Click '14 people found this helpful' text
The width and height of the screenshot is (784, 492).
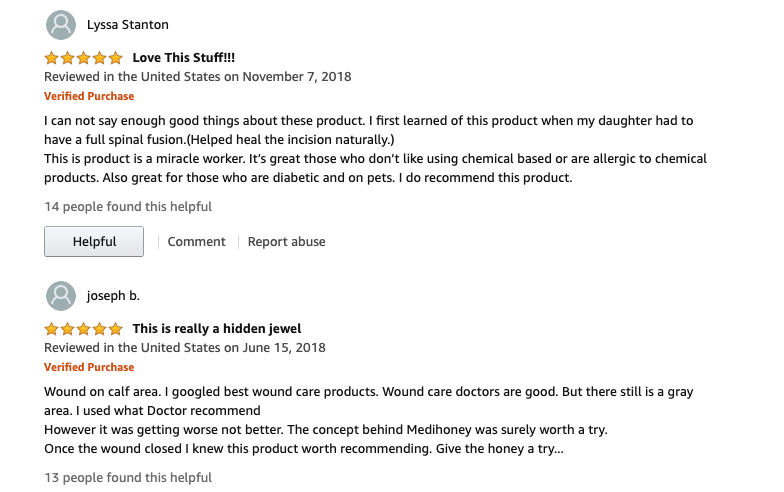[x=128, y=207]
